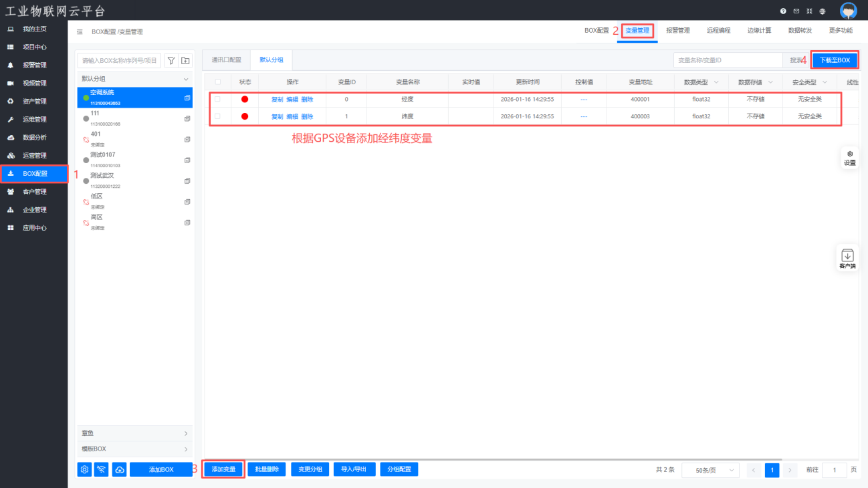This screenshot has height=488, width=868.
Task: Click the wifi-off icon below BOX list
Action: pyautogui.click(x=102, y=469)
